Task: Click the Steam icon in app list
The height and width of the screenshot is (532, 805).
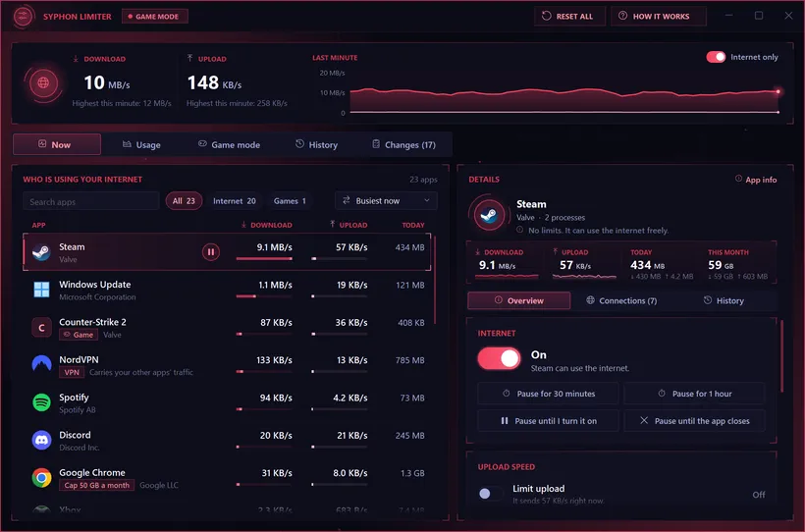Action: (41, 252)
